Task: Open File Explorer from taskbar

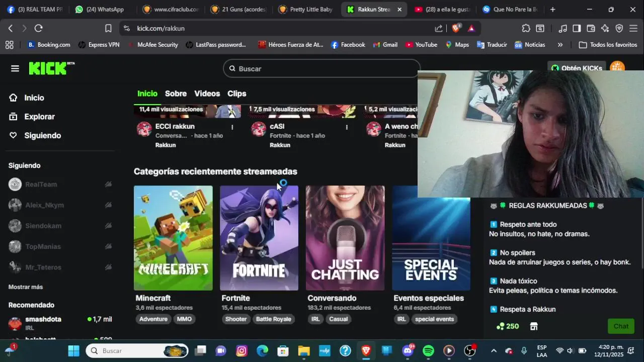Action: [x=304, y=351]
